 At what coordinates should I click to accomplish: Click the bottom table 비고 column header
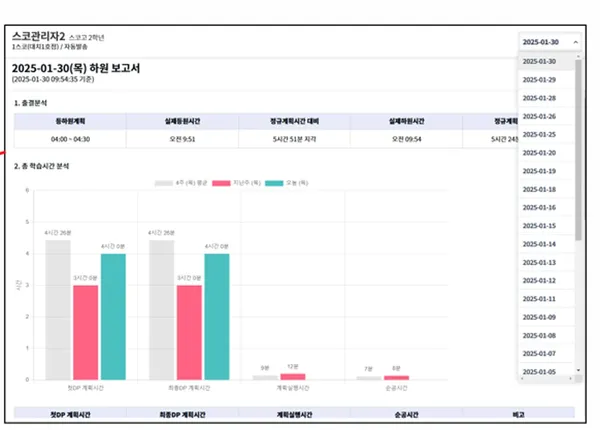(518, 415)
